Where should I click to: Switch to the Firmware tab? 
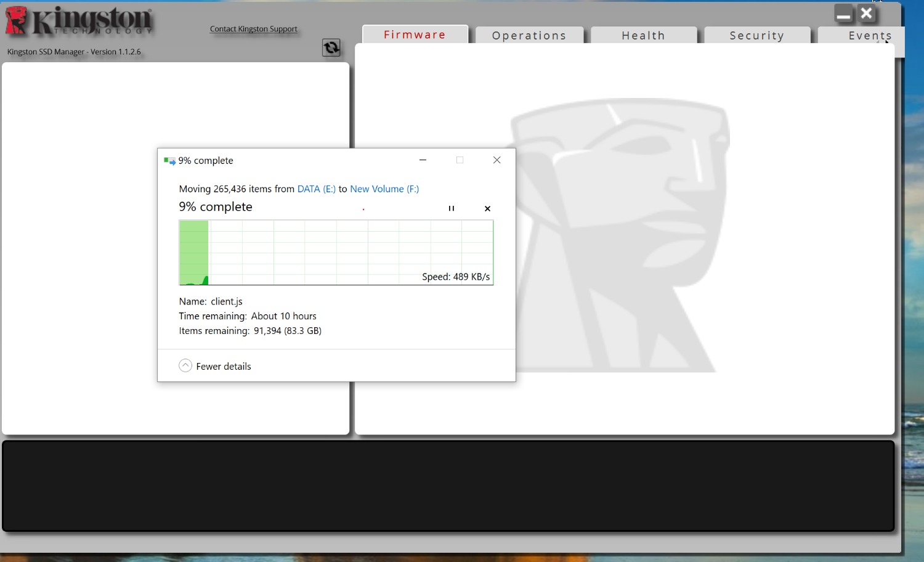click(x=415, y=35)
